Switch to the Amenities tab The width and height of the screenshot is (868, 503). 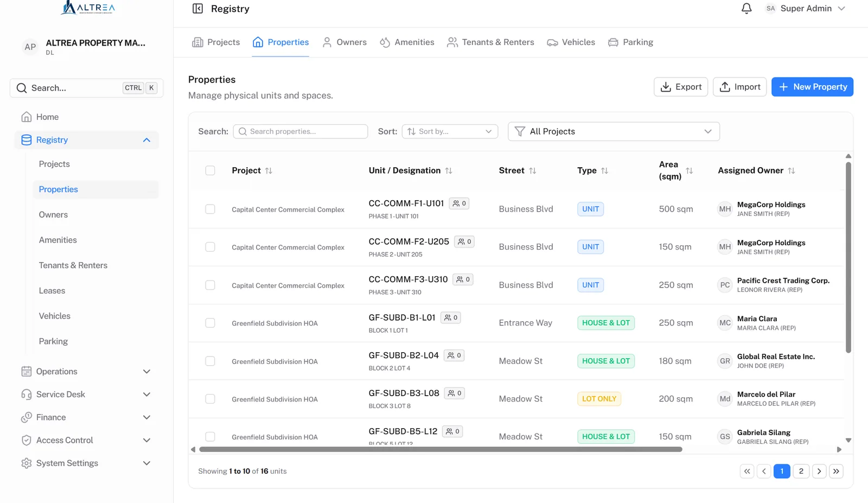coord(407,42)
